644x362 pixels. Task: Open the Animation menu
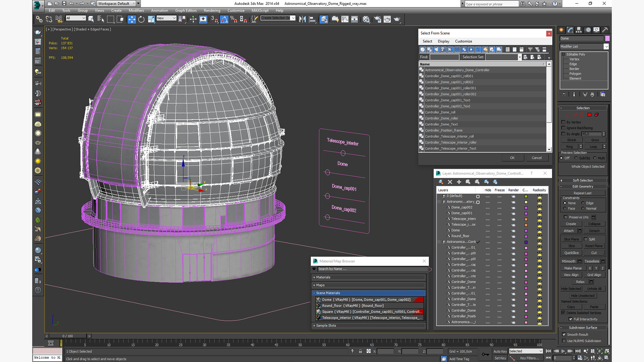pyautogui.click(x=159, y=10)
